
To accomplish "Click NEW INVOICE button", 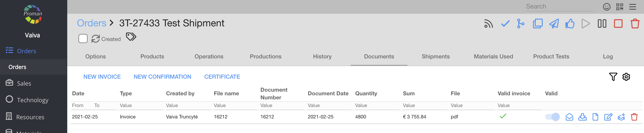I will (x=102, y=77).
